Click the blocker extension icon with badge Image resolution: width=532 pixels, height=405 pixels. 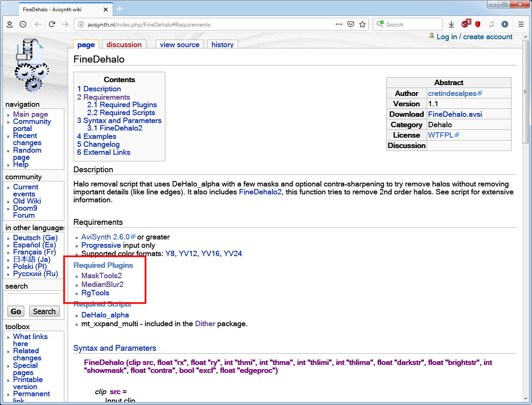(466, 23)
